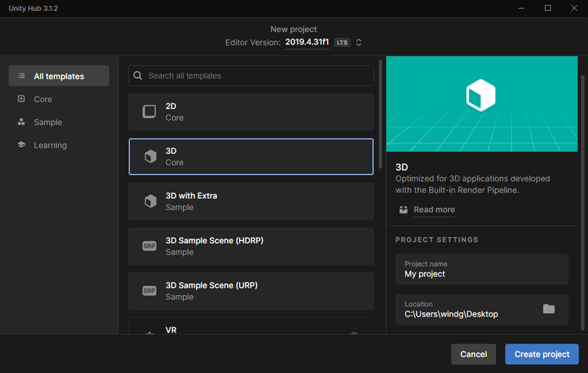Click the Create project button
588x373 pixels.
pyautogui.click(x=542, y=354)
